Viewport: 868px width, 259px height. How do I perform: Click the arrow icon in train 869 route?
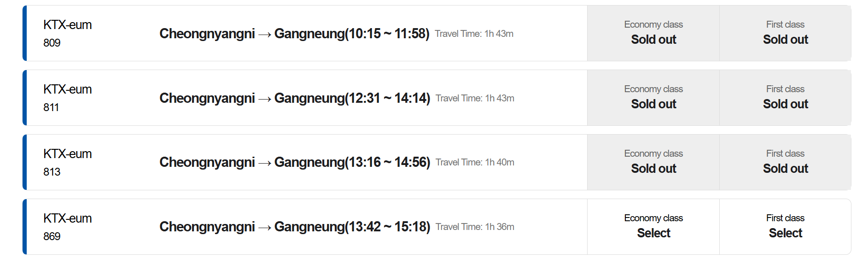264,227
